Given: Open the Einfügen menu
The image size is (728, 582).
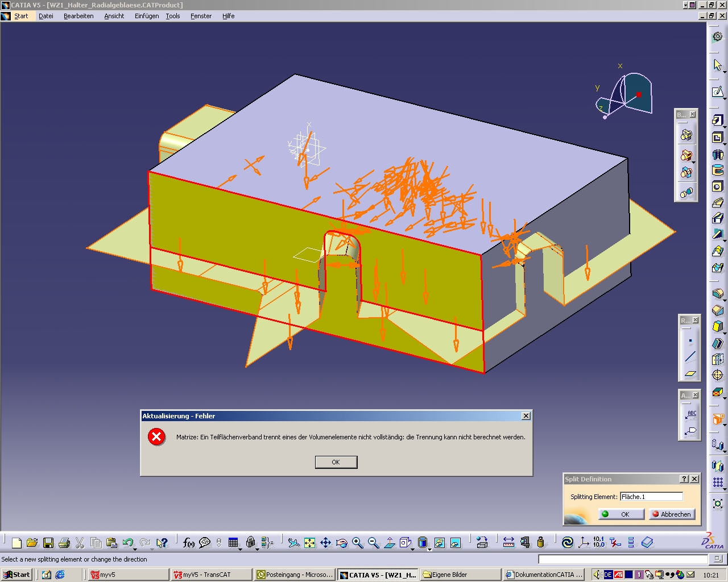Looking at the screenshot, I should click(147, 16).
